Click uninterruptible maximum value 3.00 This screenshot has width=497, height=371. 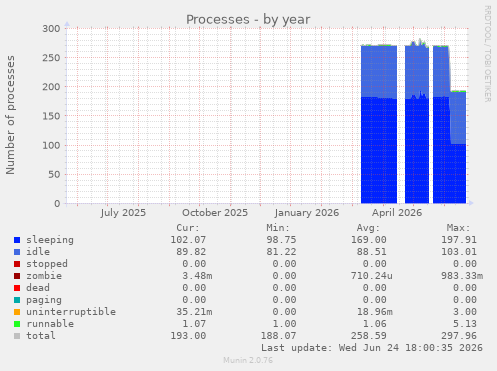click(x=465, y=312)
